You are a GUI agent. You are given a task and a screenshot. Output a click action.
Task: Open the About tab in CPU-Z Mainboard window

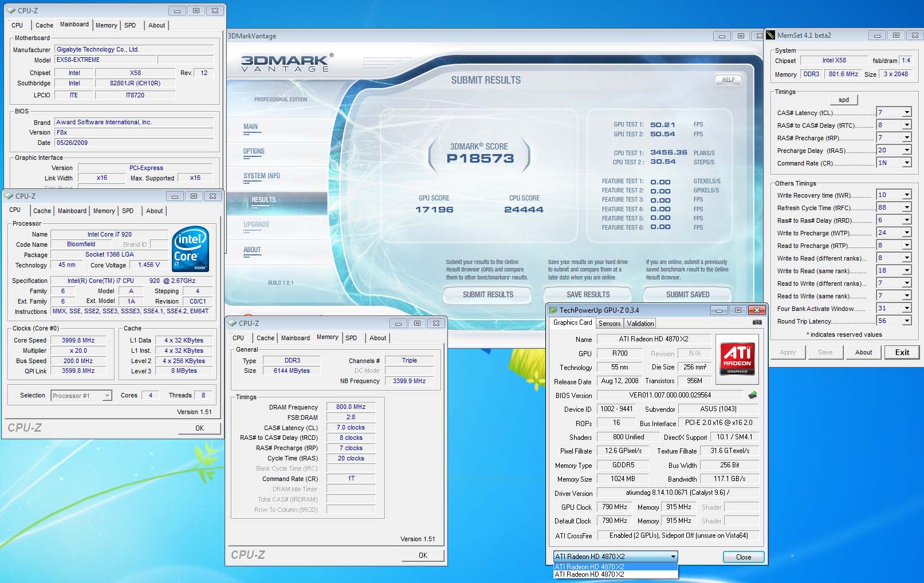tap(157, 25)
